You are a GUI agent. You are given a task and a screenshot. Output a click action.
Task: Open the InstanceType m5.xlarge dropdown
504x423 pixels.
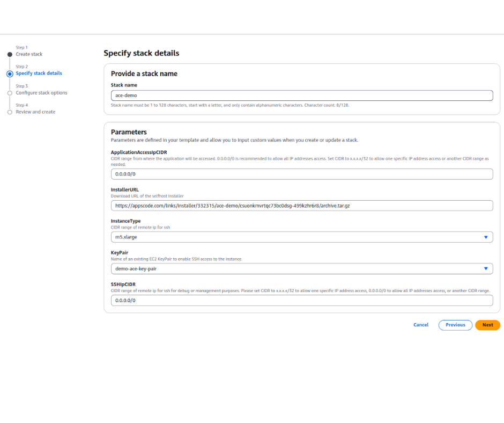[295, 237]
